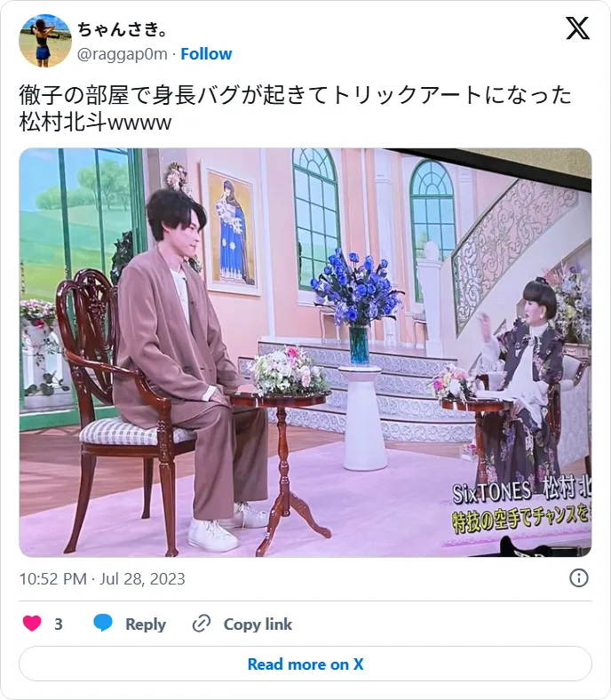Screen dimensions: 611x700
Task: Follow the @raggap0m account
Action: pos(206,54)
